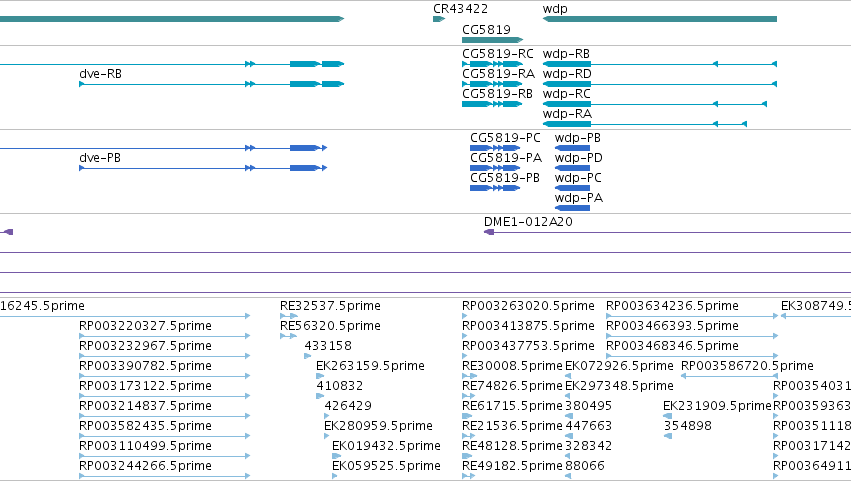The height and width of the screenshot is (481, 851).
Task: Pick EST label RE61715.5prime
Action: (x=512, y=407)
